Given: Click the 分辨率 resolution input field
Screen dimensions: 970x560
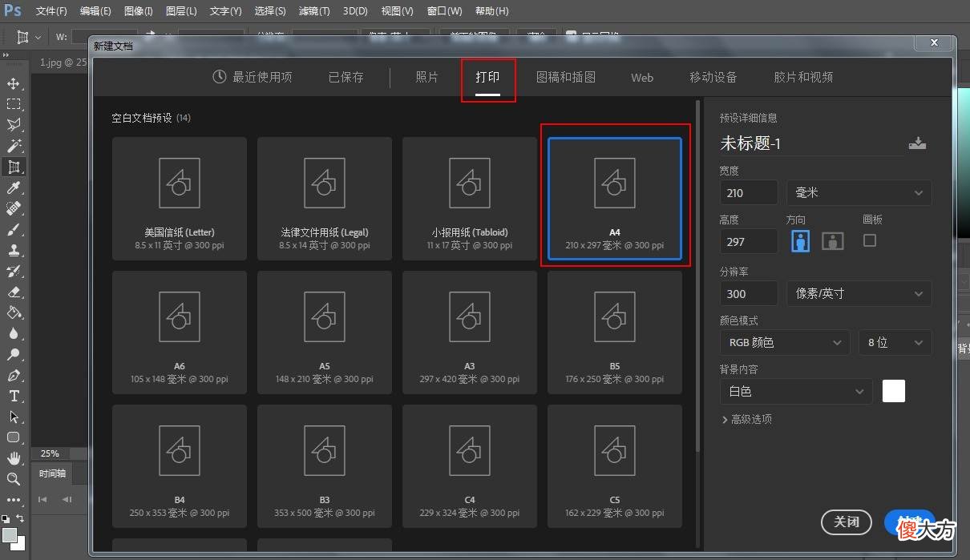Looking at the screenshot, I should [x=749, y=294].
